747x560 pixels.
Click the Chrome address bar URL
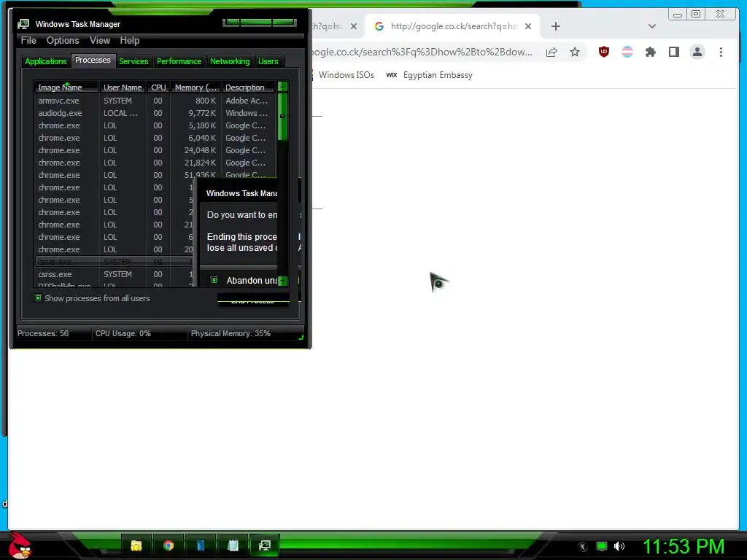(x=422, y=52)
